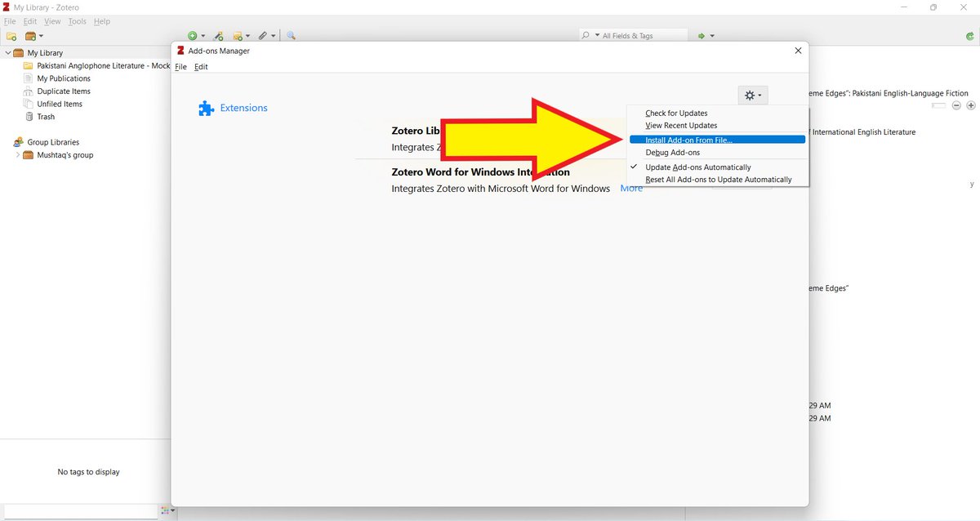Open the All Fields & Tags search dropdown
980x521 pixels.
(x=597, y=35)
